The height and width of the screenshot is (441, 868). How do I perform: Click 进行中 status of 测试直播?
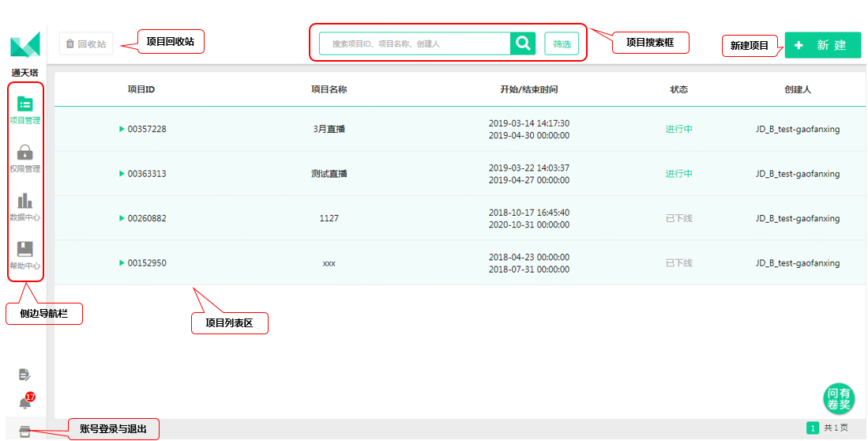[678, 173]
